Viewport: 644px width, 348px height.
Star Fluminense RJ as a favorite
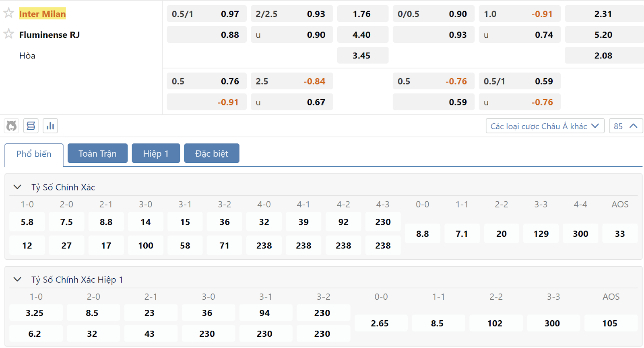pos(8,34)
